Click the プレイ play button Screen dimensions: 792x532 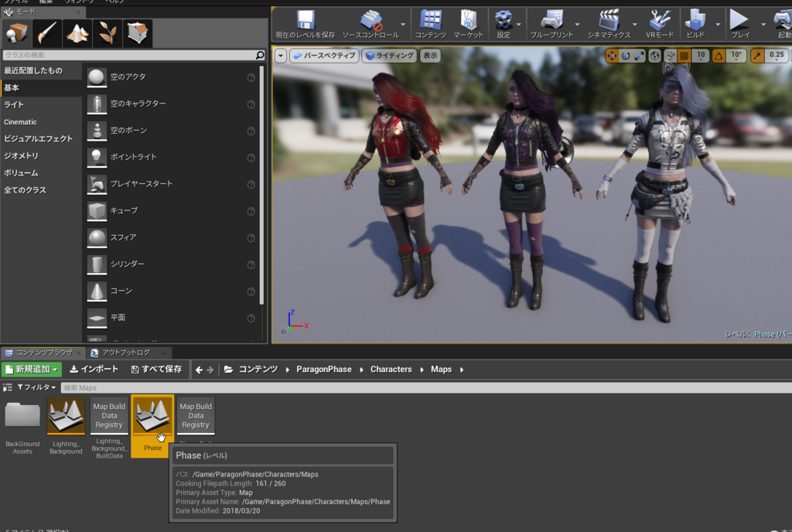[x=740, y=24]
